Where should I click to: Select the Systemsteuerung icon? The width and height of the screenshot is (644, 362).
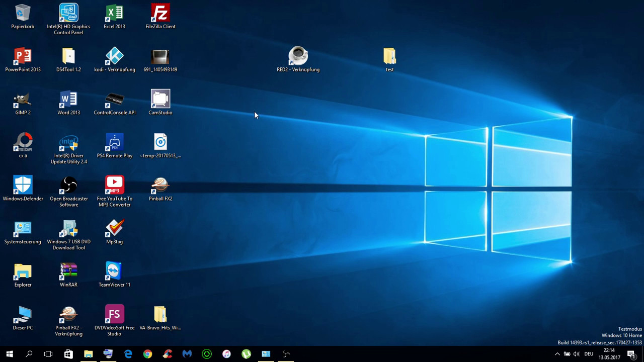click(x=23, y=228)
